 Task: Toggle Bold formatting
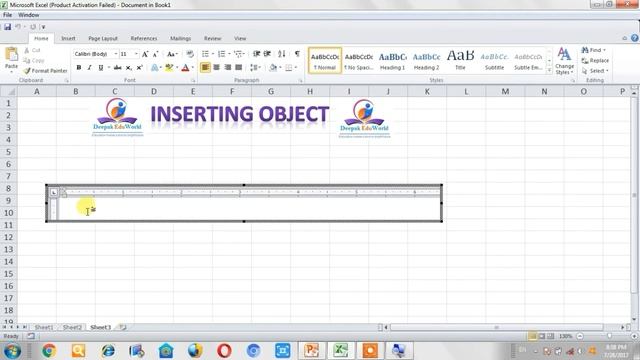(79, 67)
